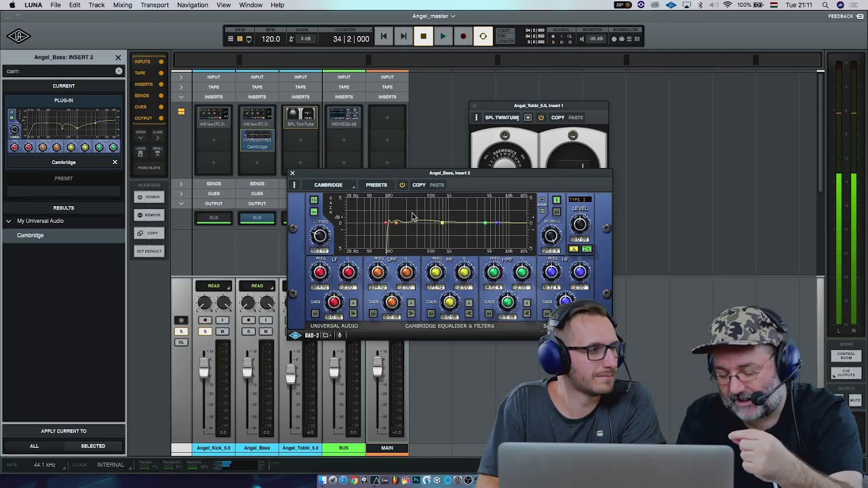Close the Angel_Bass Insert 2 browser panel
This screenshot has width=868, height=488.
[x=118, y=58]
